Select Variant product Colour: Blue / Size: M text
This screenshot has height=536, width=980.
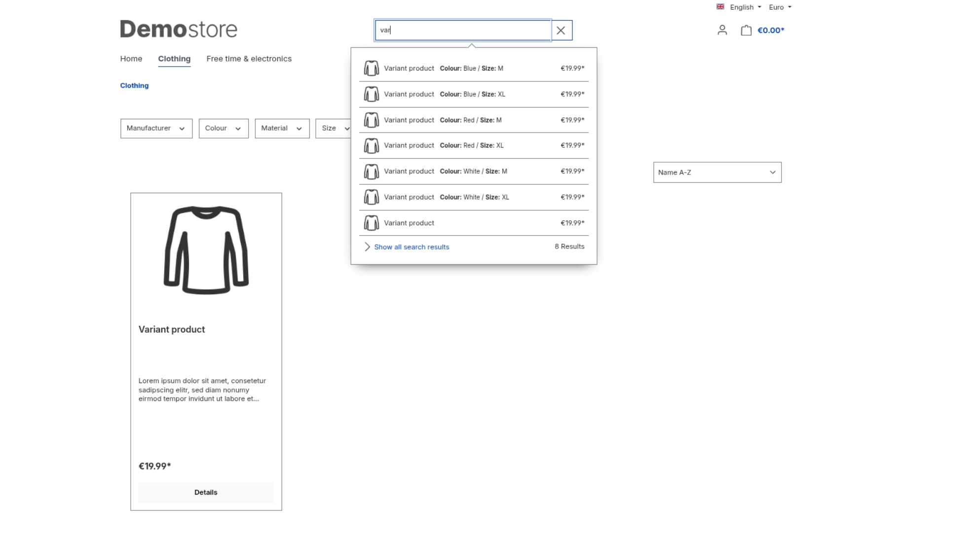pos(444,68)
